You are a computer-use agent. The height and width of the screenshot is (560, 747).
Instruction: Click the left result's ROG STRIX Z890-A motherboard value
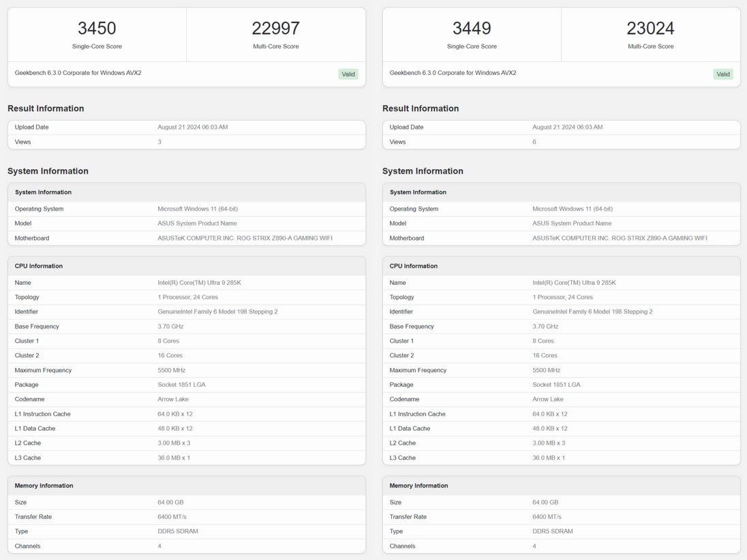coord(245,238)
